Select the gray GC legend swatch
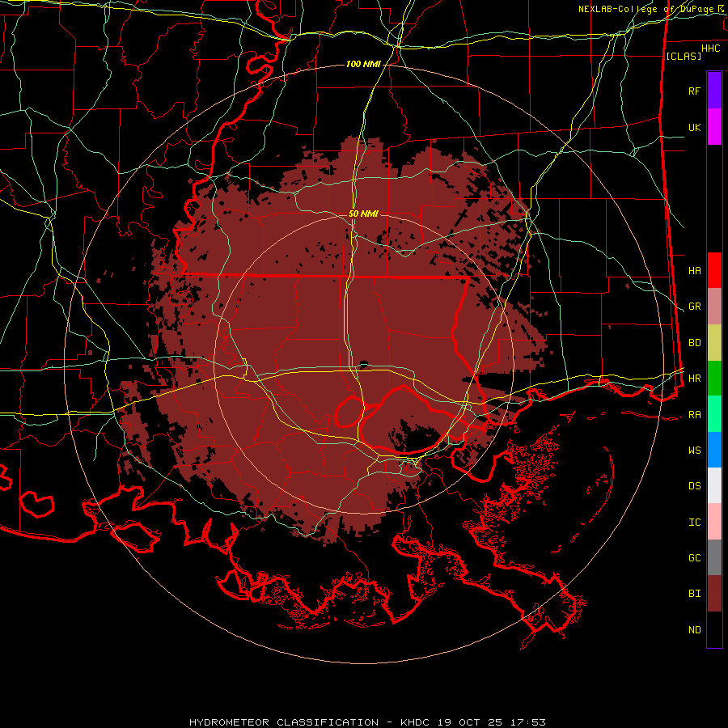 [x=714, y=557]
